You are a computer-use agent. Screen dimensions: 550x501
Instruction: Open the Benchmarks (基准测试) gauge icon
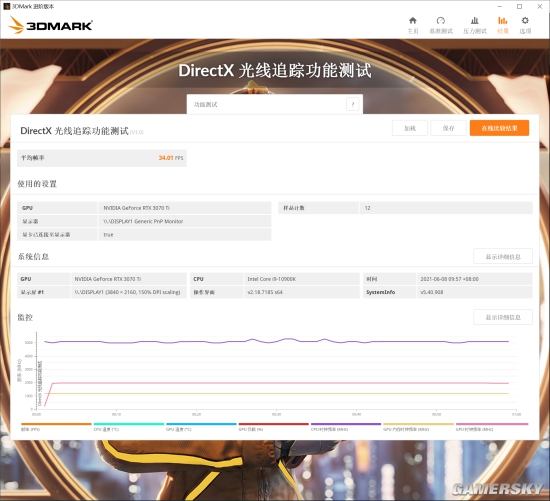click(441, 21)
